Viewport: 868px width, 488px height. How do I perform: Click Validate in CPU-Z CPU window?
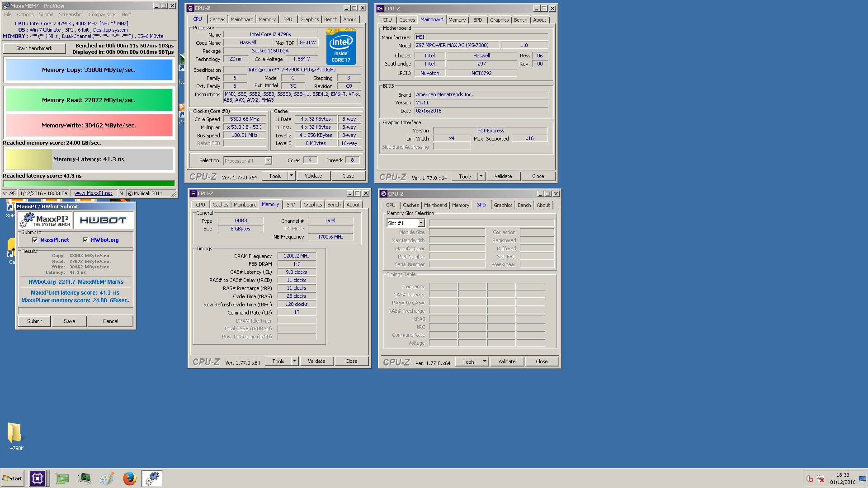313,176
